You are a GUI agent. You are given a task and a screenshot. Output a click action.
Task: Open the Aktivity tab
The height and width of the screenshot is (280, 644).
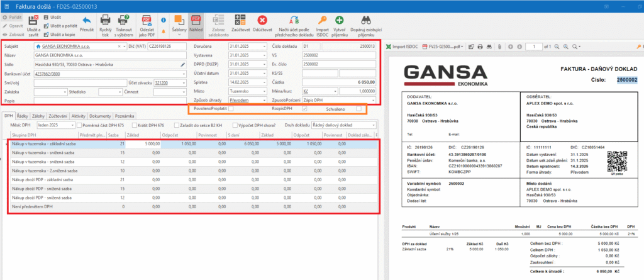coord(79,116)
